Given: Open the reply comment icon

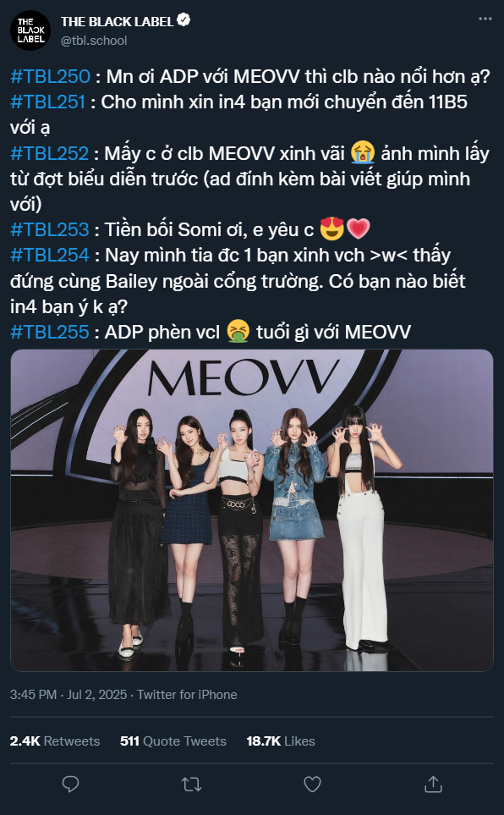Looking at the screenshot, I should point(70,784).
